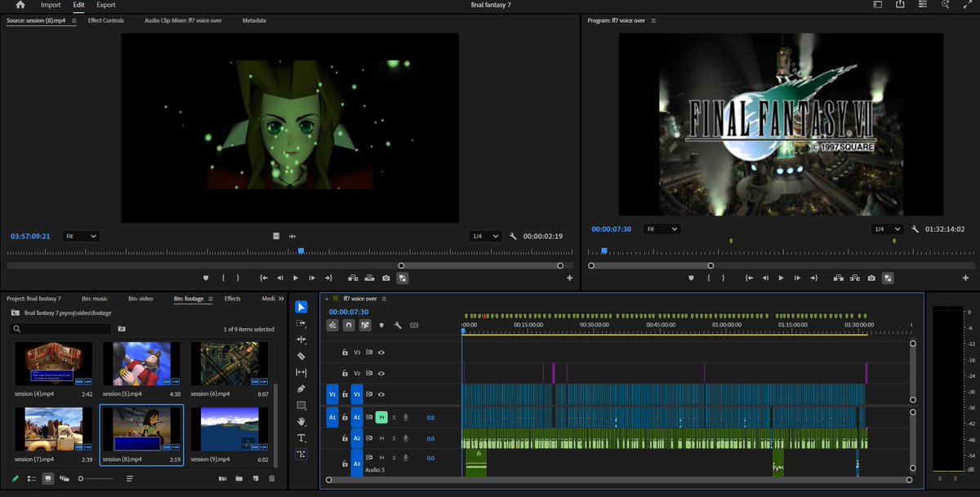This screenshot has height=497, width=980.
Task: Open Program monitor 1/4 resolution dropdown
Action: pos(887,229)
